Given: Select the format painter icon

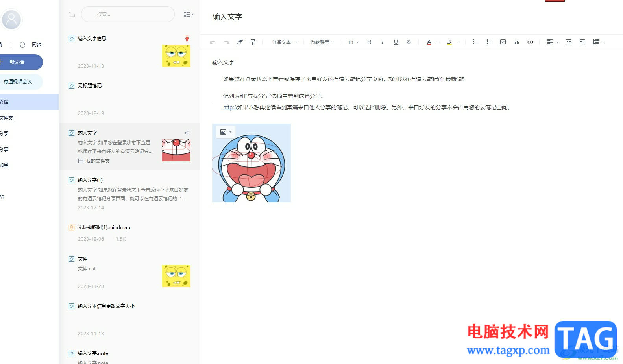Looking at the screenshot, I should pyautogui.click(x=253, y=42).
